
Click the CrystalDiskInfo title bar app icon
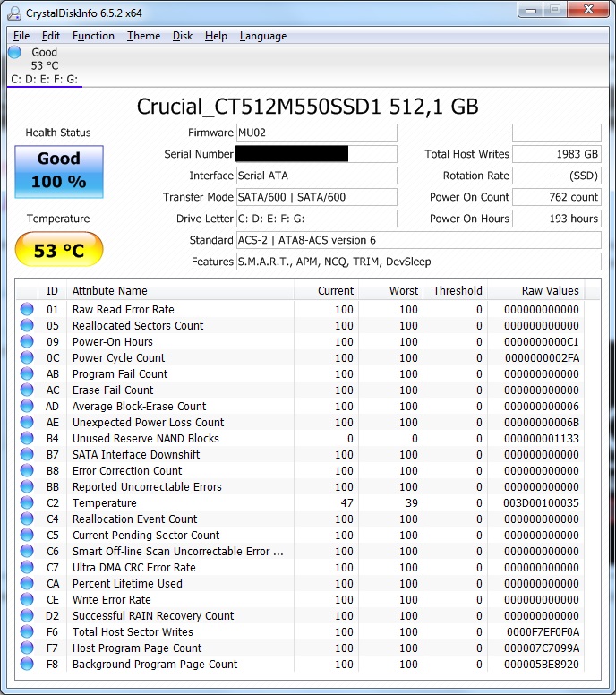point(14,13)
